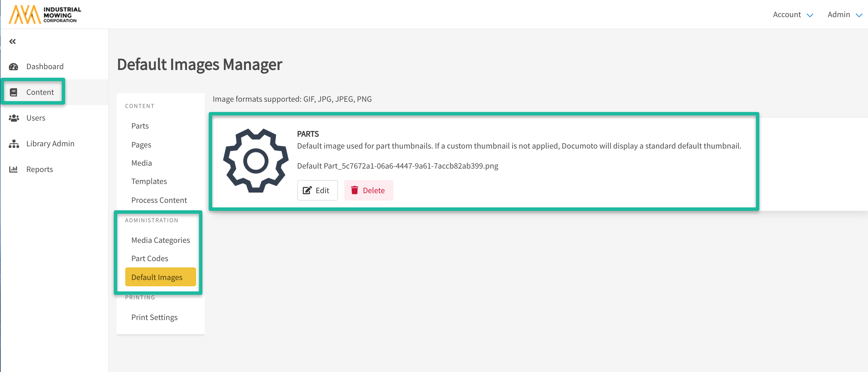The height and width of the screenshot is (372, 868).
Task: Open Templates section
Action: coord(149,181)
